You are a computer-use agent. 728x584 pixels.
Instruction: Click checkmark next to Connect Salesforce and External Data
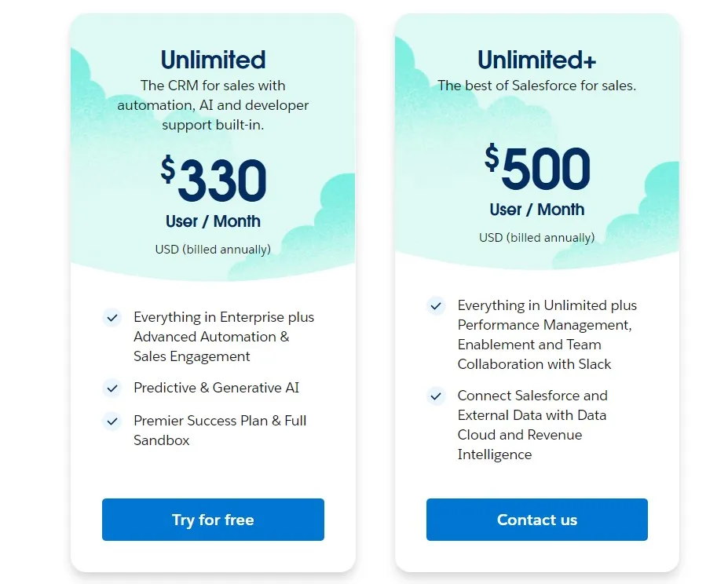tap(436, 396)
